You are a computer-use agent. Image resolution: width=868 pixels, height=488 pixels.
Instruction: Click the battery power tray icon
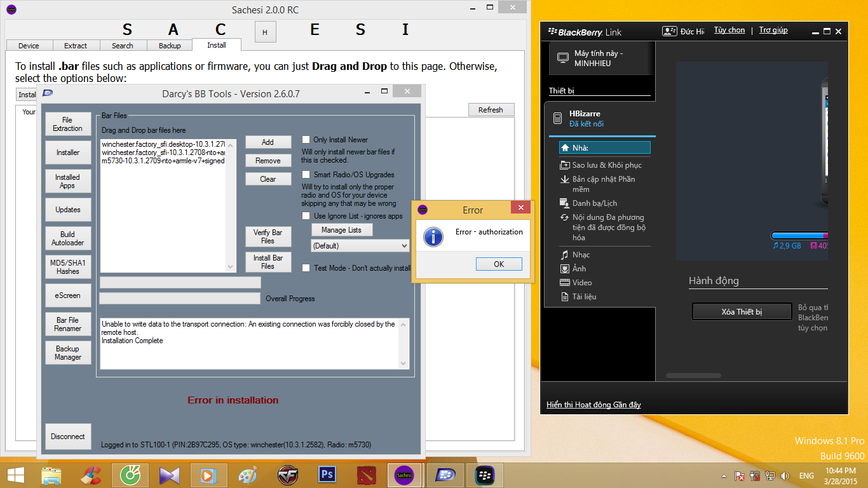tap(755, 475)
